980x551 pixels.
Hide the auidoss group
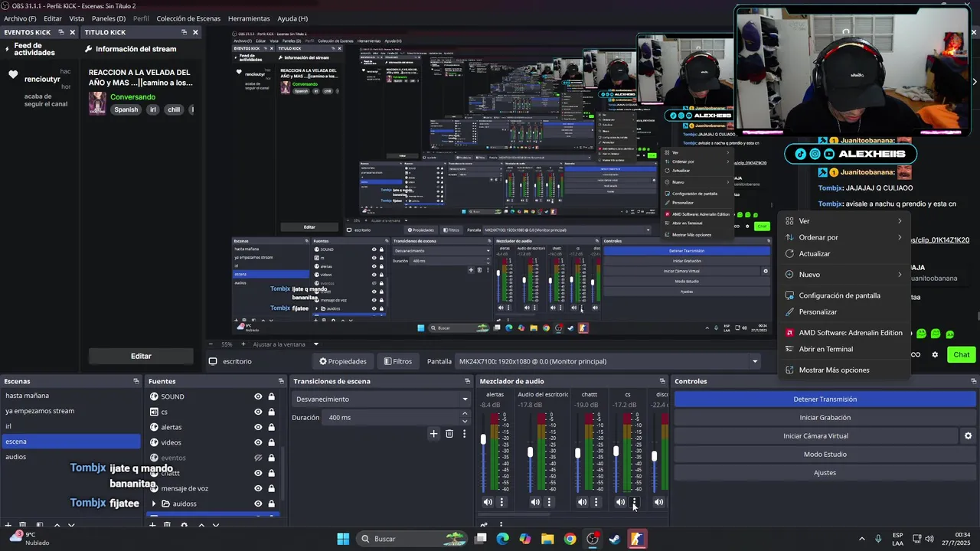[x=258, y=504]
